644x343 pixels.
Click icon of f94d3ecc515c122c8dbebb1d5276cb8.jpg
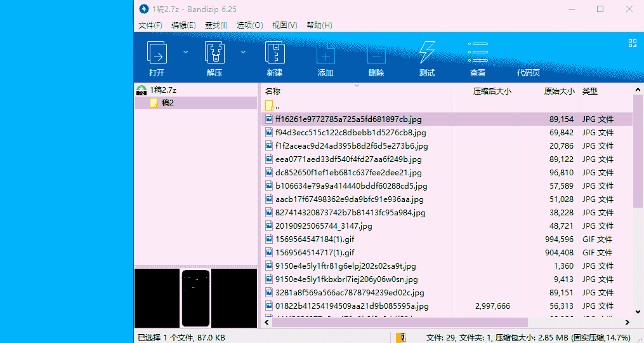click(x=269, y=132)
